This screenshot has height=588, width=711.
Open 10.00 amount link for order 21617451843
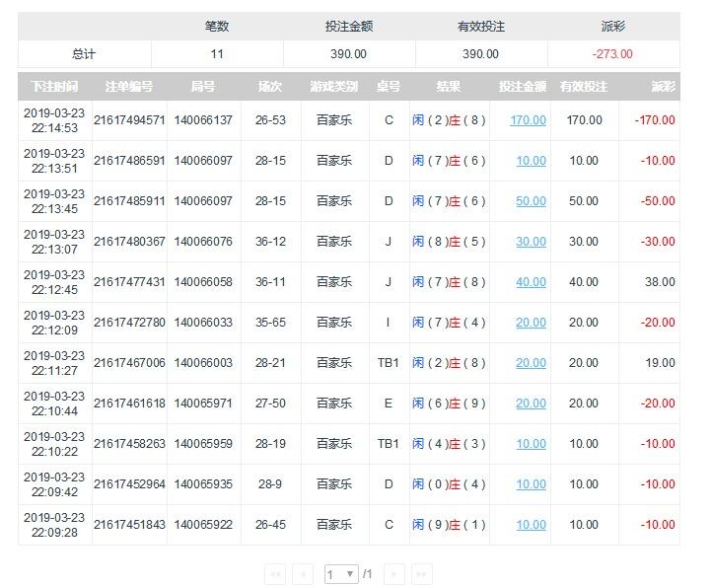(x=531, y=525)
